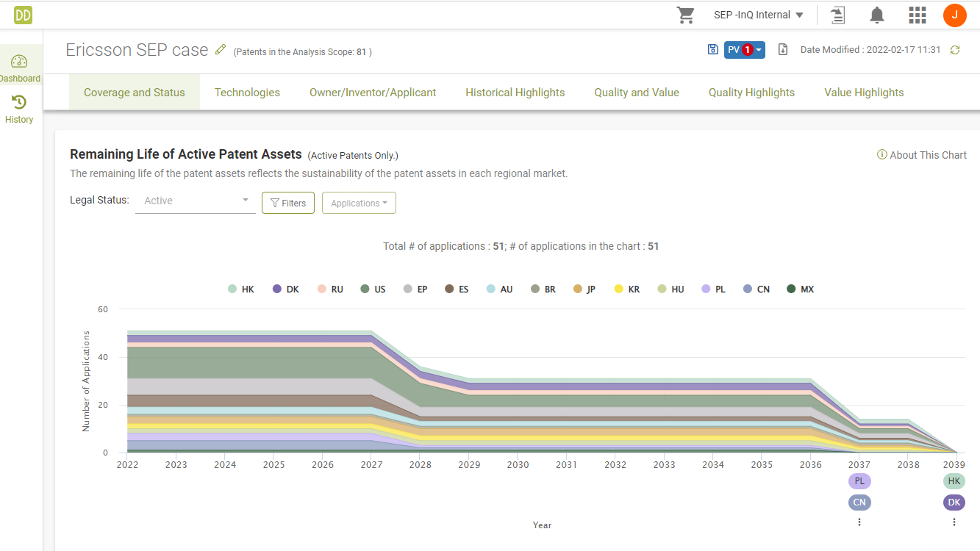Screen dimensions: 980x551
Task: Switch to Coverage and Status tab
Action: (x=135, y=93)
